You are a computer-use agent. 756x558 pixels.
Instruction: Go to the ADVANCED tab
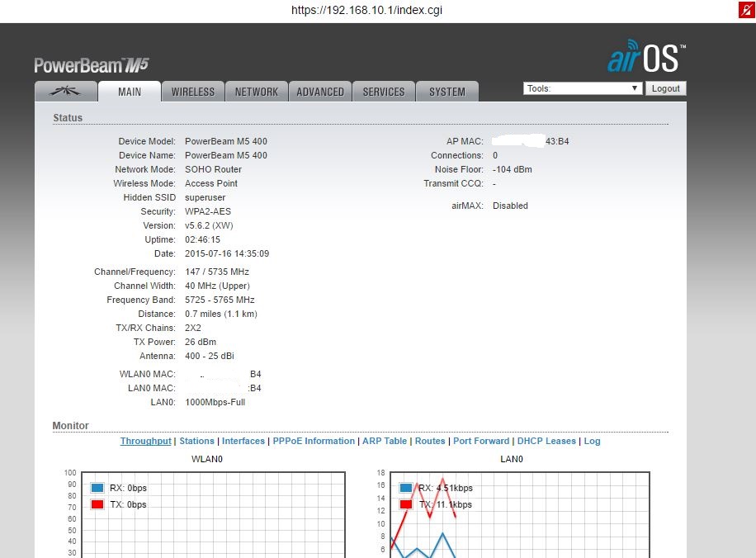320,92
